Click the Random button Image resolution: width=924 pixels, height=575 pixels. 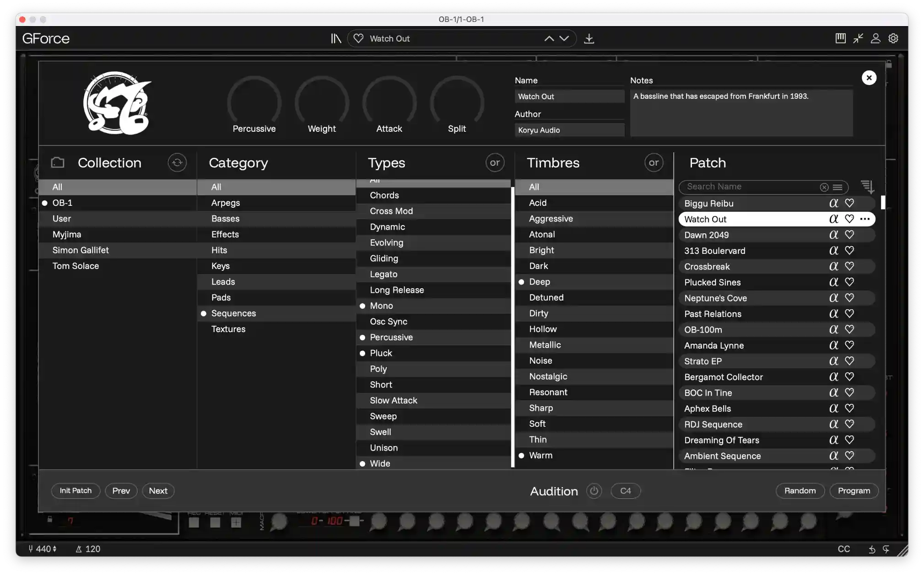(800, 491)
